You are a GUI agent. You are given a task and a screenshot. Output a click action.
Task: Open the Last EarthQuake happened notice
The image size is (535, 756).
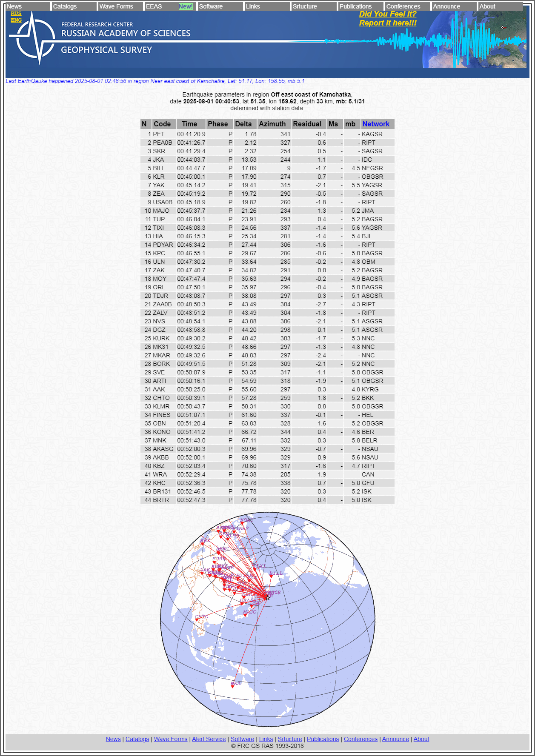click(155, 81)
